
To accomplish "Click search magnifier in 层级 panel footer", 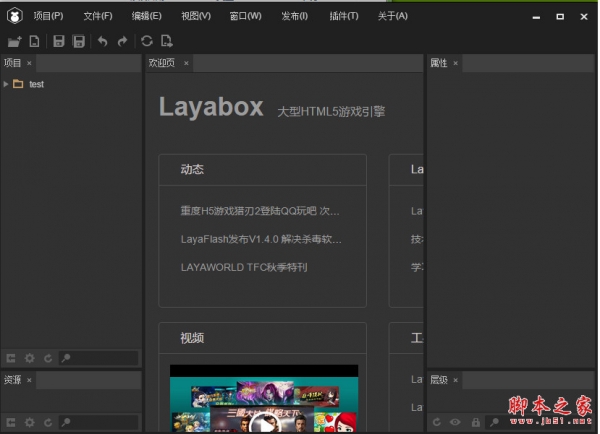I will [494, 422].
